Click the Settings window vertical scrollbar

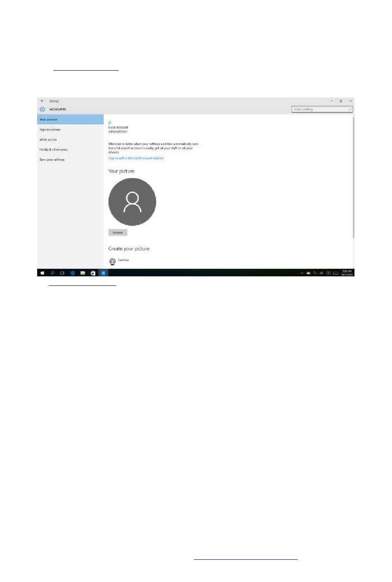[353, 178]
